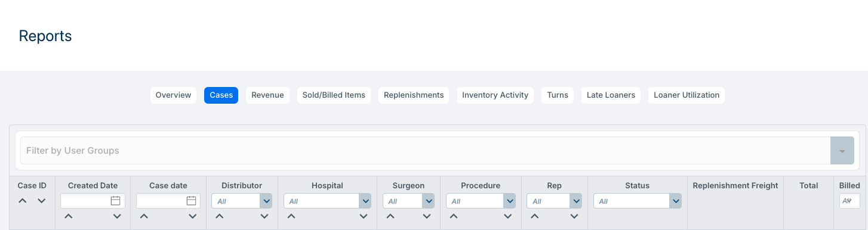Sort Case date descending arrow
The height and width of the screenshot is (230, 868).
tap(192, 216)
